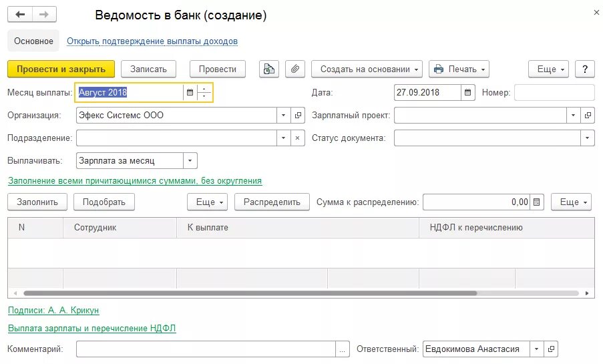Click the paperclip attachments icon
This screenshot has height=364, width=603.
coord(295,69)
